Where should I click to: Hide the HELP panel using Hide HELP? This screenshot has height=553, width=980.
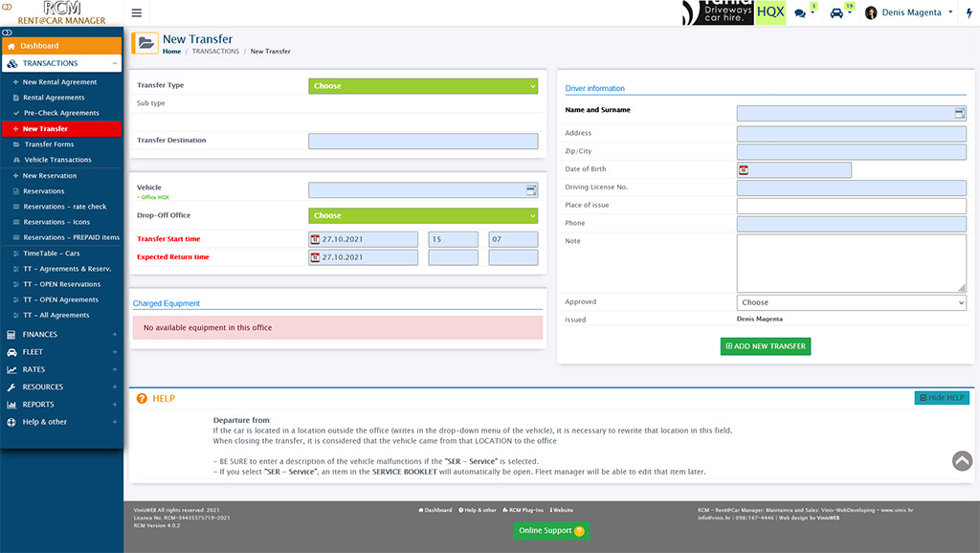(x=942, y=397)
